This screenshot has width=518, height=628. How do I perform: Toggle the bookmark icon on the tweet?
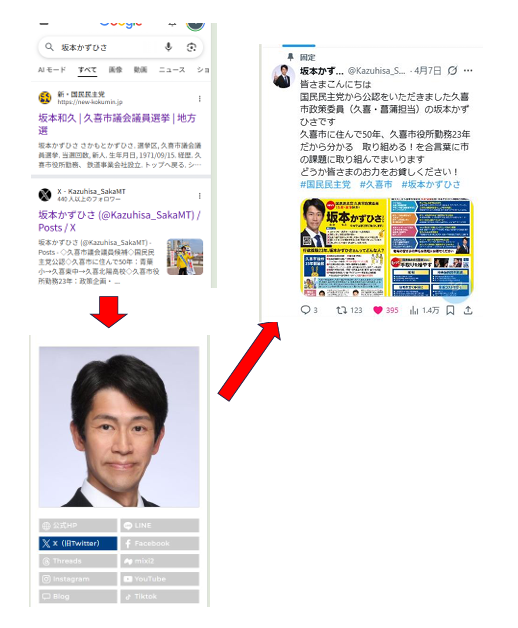[450, 310]
